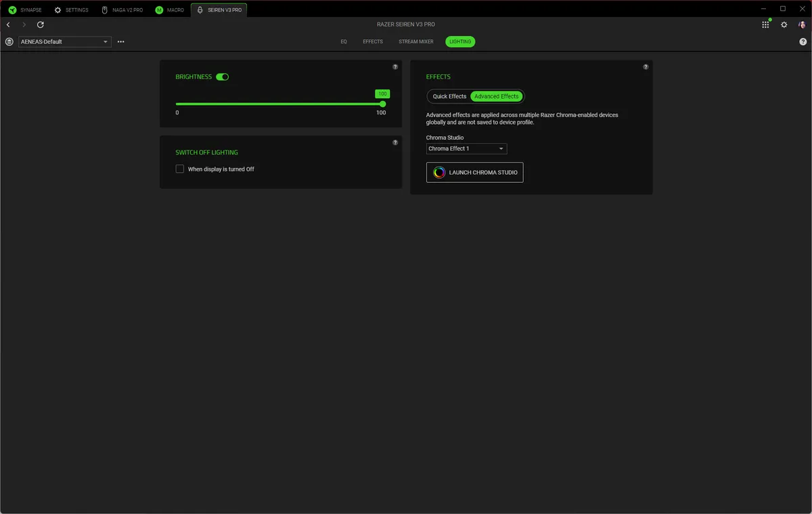Go to the Stream Mixer section
The height and width of the screenshot is (514, 812).
point(416,41)
